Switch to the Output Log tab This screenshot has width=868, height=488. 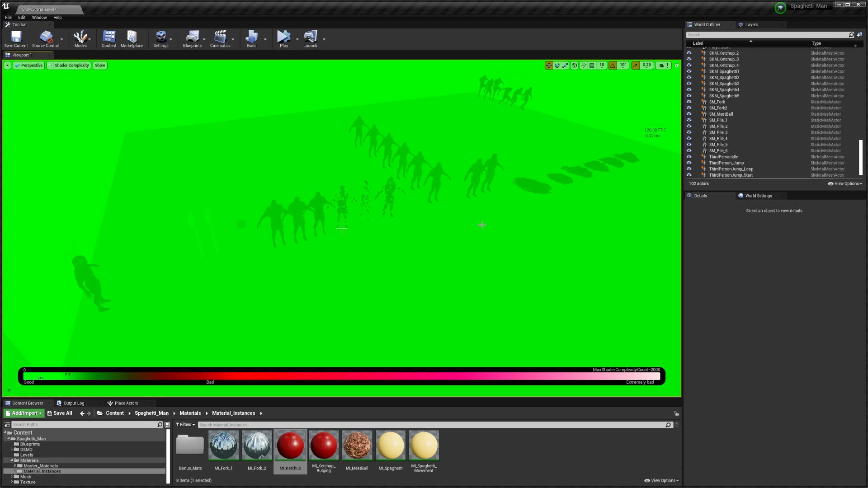tap(73, 403)
